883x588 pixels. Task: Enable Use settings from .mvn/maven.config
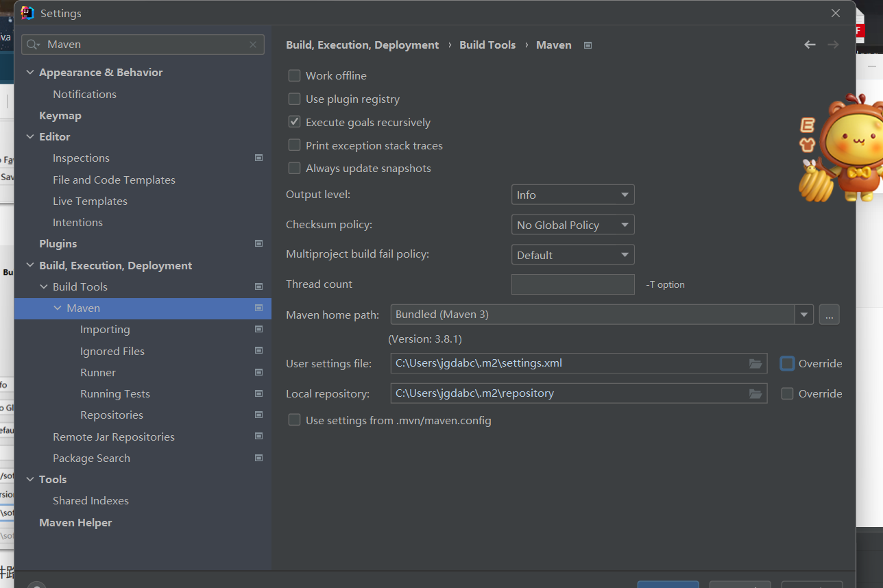point(294,420)
